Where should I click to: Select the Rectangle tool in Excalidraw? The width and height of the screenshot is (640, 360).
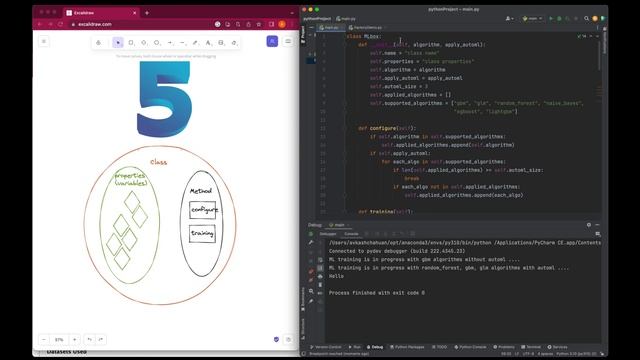click(131, 42)
